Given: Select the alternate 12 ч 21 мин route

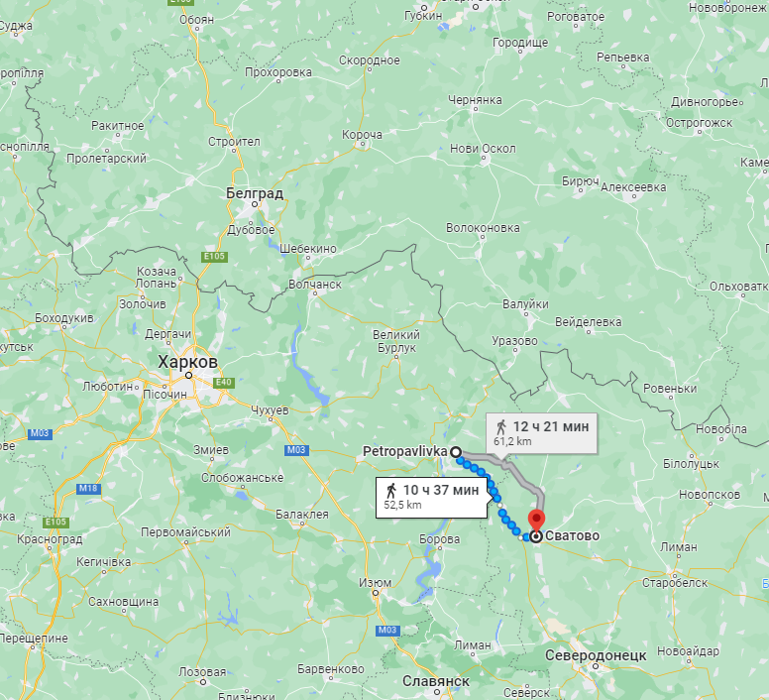Looking at the screenshot, I should [541, 433].
